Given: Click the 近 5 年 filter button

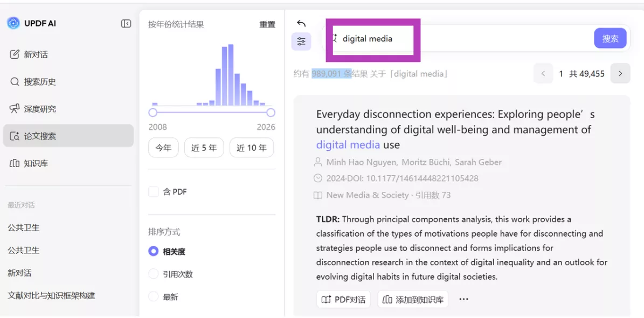Looking at the screenshot, I should tap(204, 148).
